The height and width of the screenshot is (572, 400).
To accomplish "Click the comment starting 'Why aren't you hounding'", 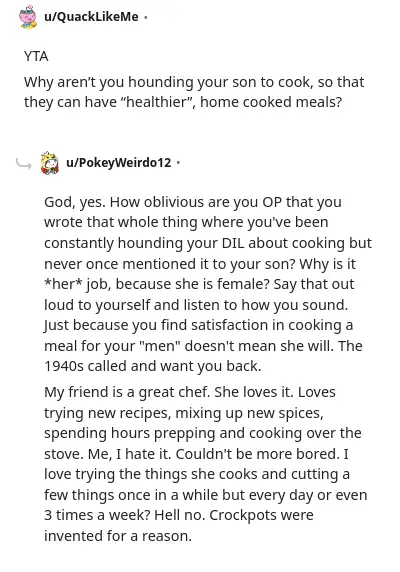I will [194, 92].
